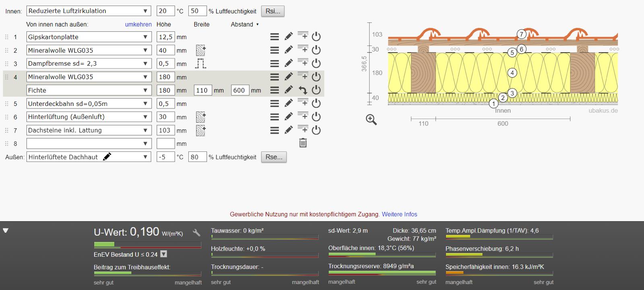
Task: Disable the Mineralwolle WLG035 180 mm layer
Action: 316,77
